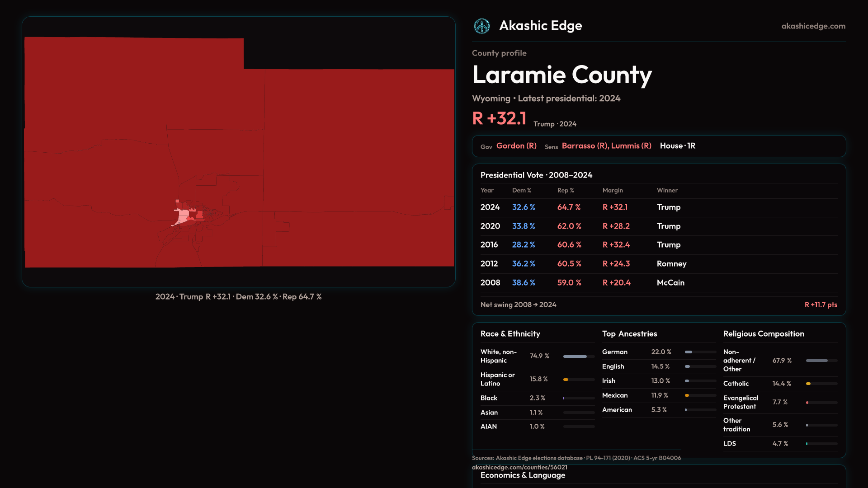Click Barrasso (R), Lummis (R) senators text
This screenshot has height=488, width=868.
606,146
